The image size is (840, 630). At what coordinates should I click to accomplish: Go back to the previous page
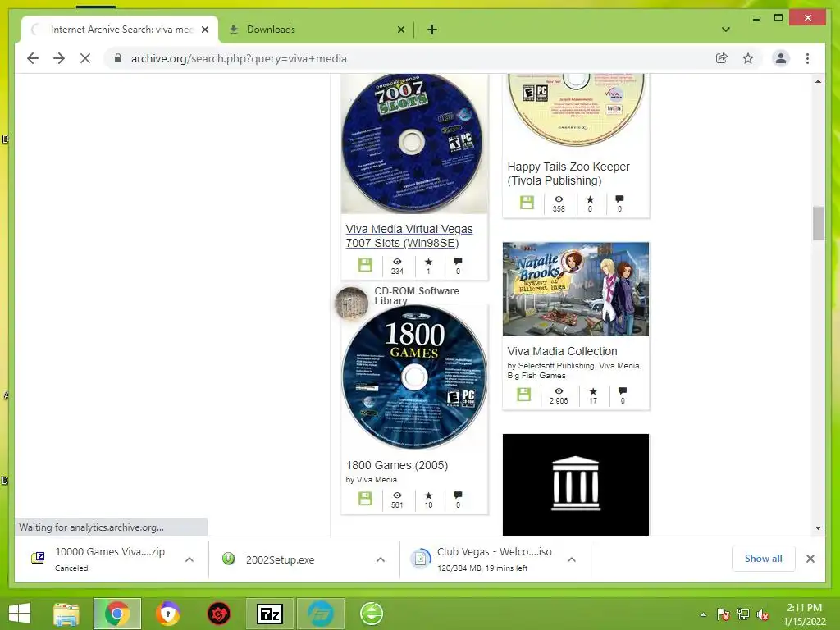tap(33, 58)
